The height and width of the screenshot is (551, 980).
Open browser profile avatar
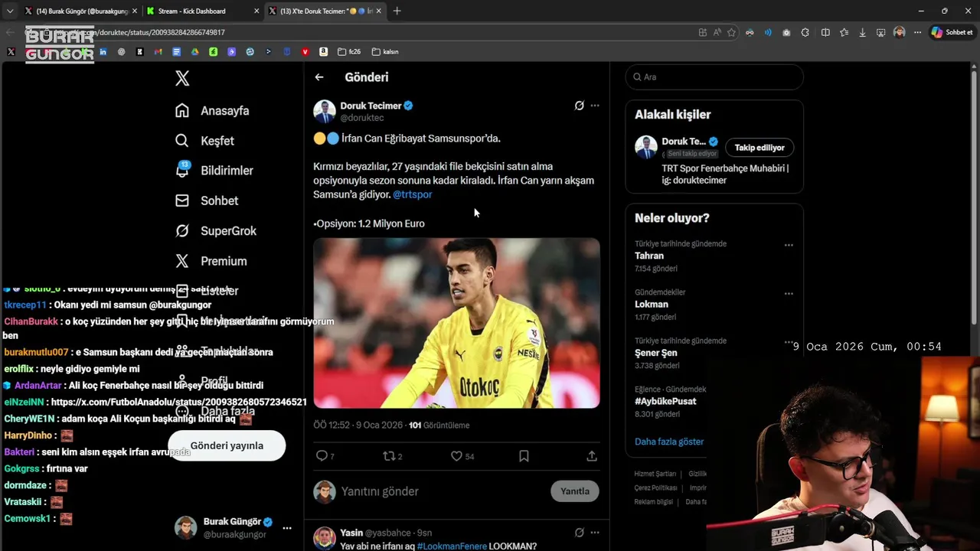coord(900,32)
